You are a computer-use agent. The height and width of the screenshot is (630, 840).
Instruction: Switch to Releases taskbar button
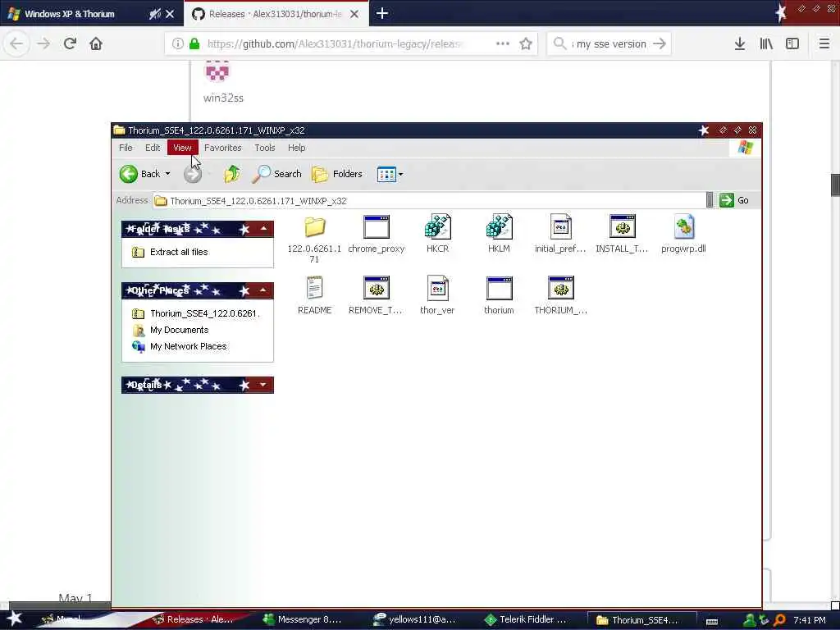[194, 620]
